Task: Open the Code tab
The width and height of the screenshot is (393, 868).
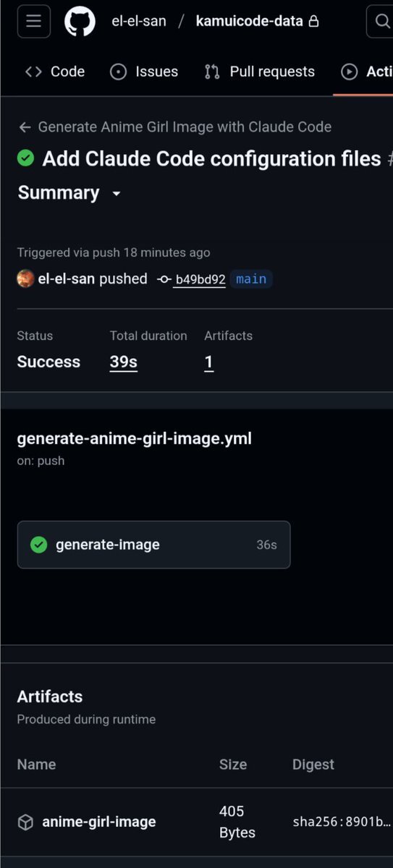Action: click(x=55, y=72)
